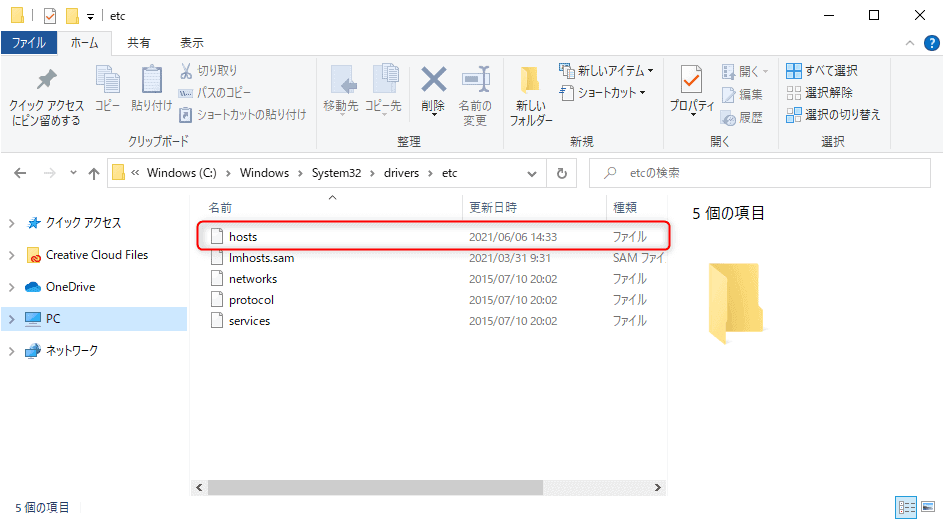
Task: Open the Move to (移動先) menu
Action: tap(341, 90)
